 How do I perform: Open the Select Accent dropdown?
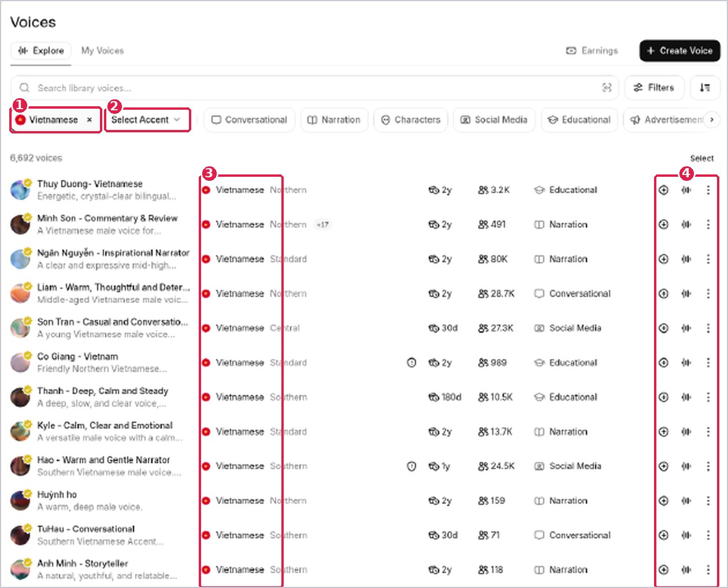(147, 120)
